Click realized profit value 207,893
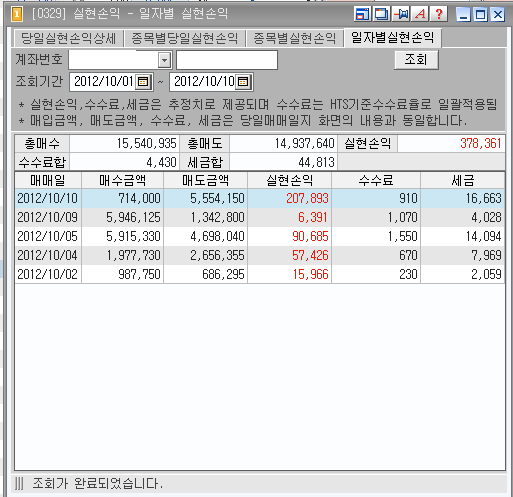The width and height of the screenshot is (513, 497). (x=307, y=198)
